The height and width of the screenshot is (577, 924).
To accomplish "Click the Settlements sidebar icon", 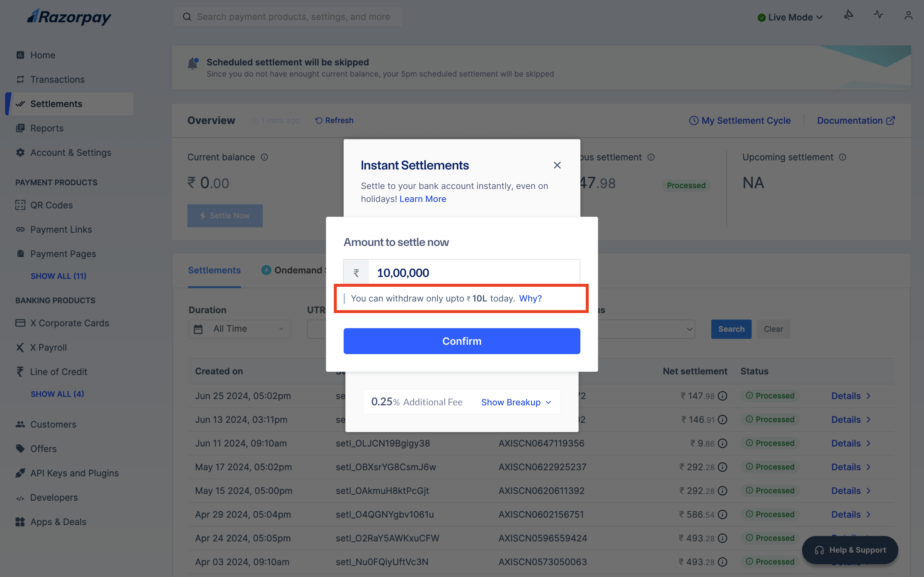I will (19, 104).
